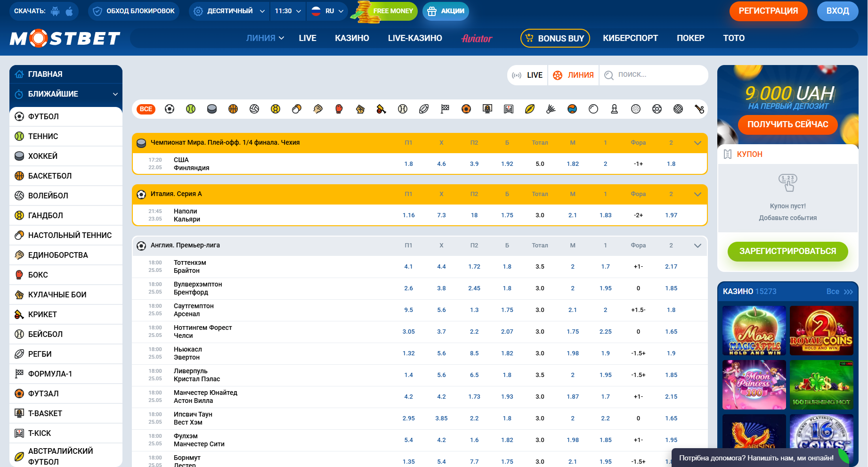868x467 pixels.
Task: Select the football icon in sports filter bar
Action: click(170, 109)
